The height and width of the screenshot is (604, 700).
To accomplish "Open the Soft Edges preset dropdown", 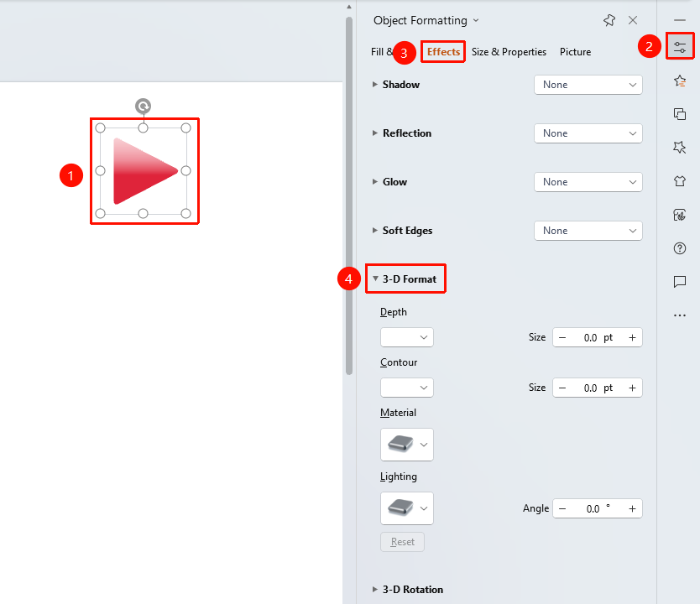I will pyautogui.click(x=588, y=231).
